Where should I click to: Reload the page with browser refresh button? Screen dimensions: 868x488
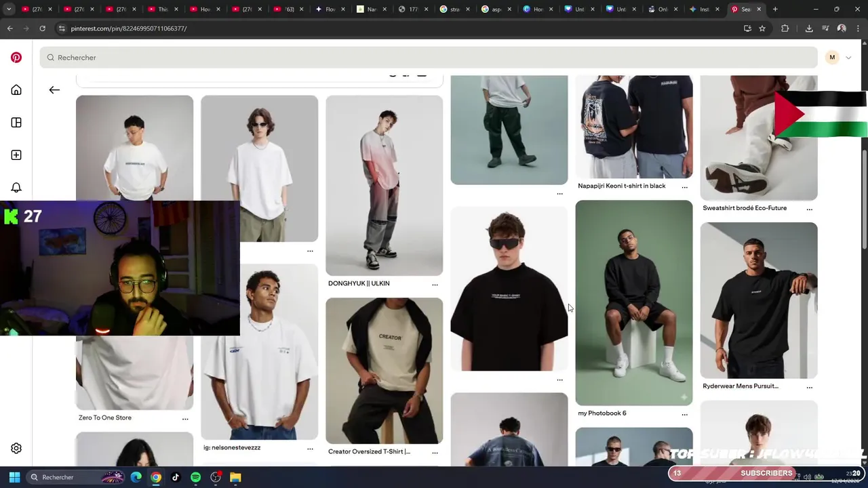[42, 28]
